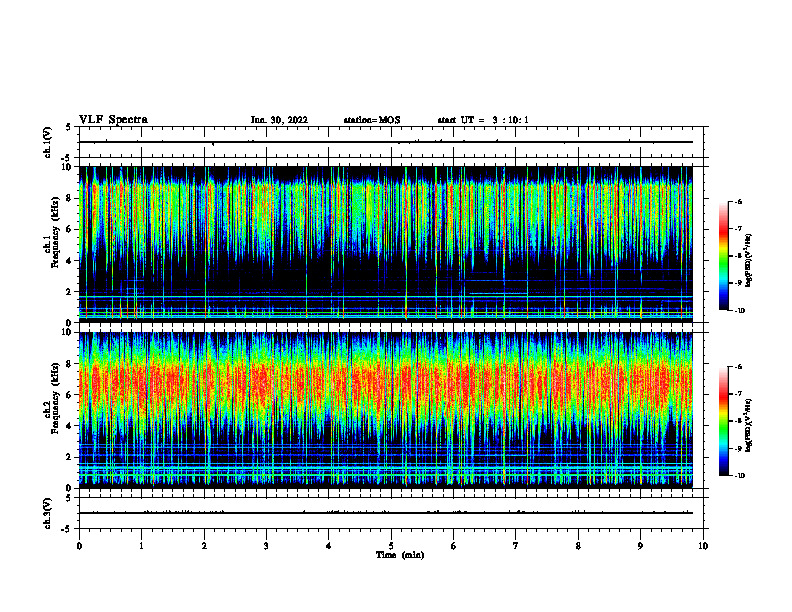Click the ch.1 colorbar log(PSD) units label
The width and height of the screenshot is (792, 612).
pos(749,261)
